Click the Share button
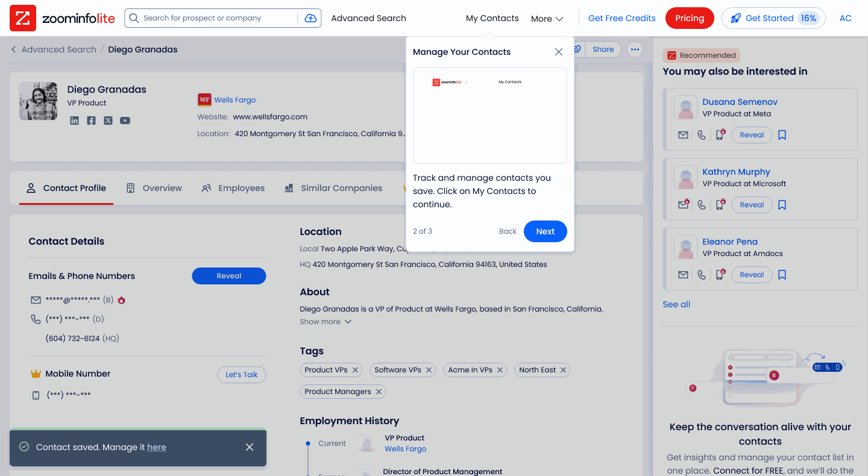 pyautogui.click(x=603, y=49)
